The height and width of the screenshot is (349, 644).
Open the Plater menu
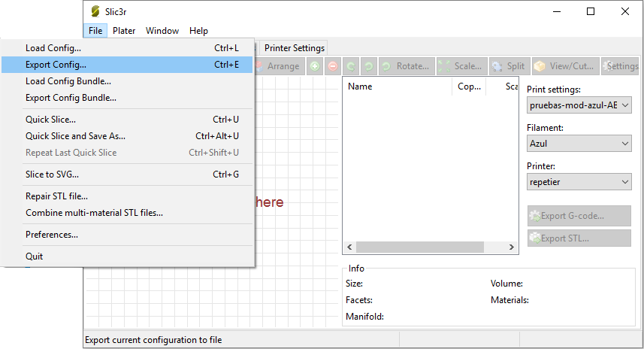[x=124, y=31]
